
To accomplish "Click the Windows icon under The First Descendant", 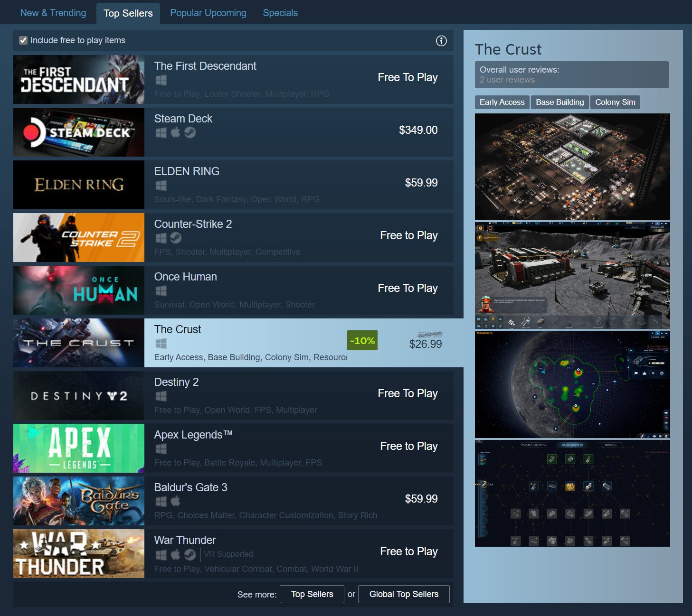I will tap(161, 80).
